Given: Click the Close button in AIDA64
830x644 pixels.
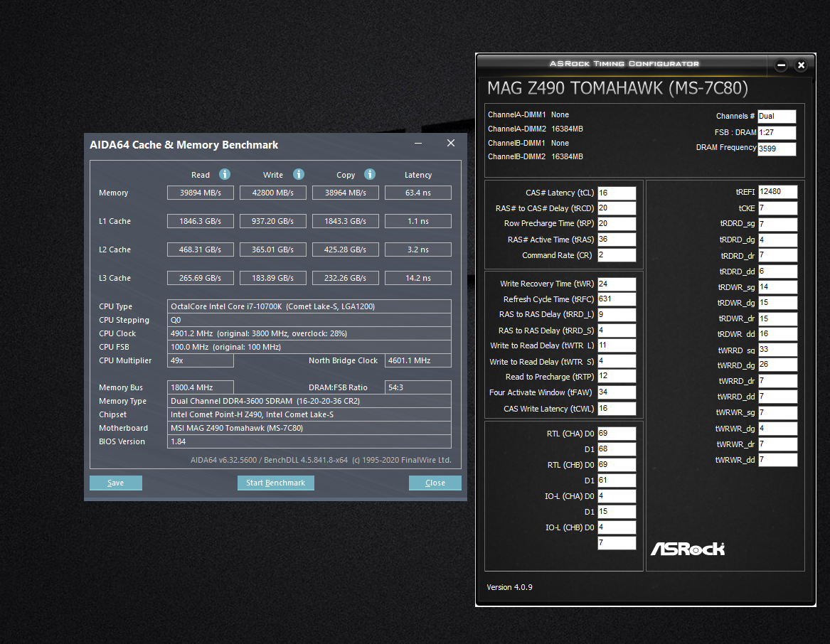Looking at the screenshot, I should click(x=435, y=483).
